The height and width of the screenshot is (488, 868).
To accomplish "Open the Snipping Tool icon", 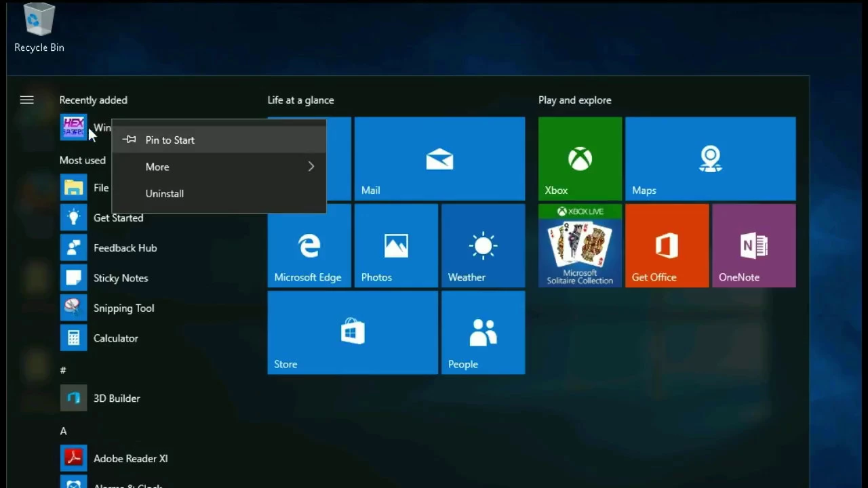I will pos(73,308).
